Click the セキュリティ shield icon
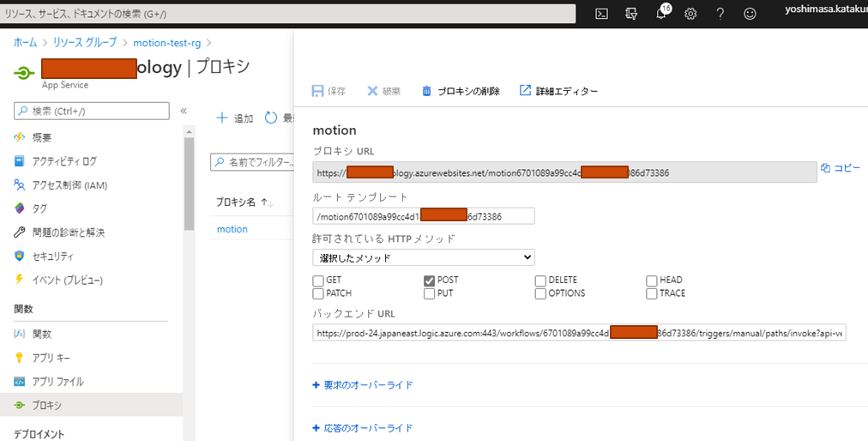Image resolution: width=868 pixels, height=441 pixels. 20,256
